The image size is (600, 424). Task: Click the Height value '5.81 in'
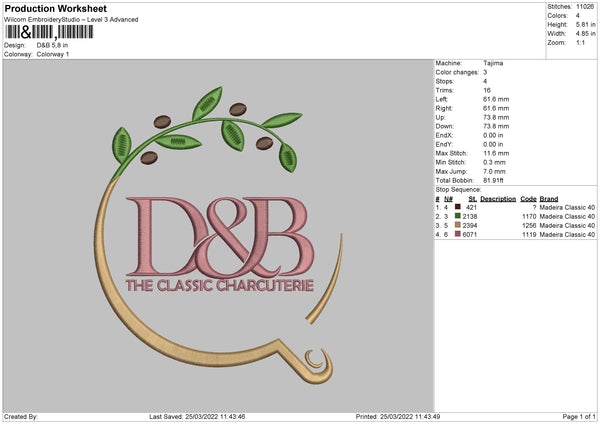(x=585, y=24)
